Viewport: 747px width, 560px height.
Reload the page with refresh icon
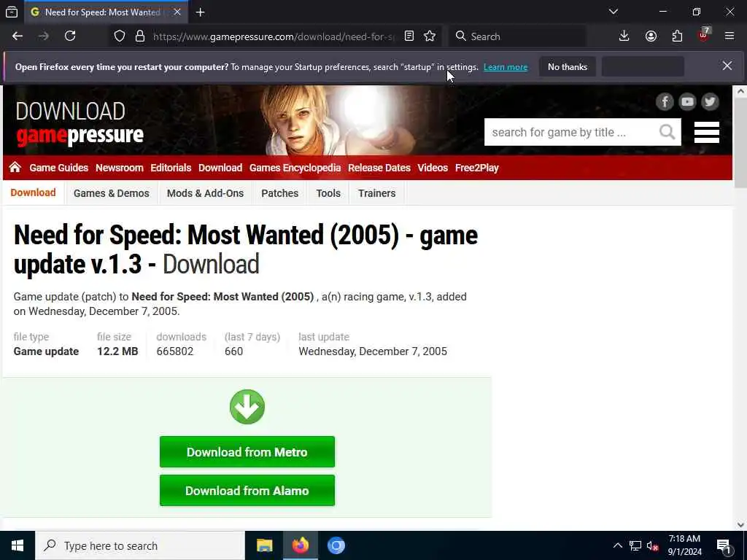(70, 36)
